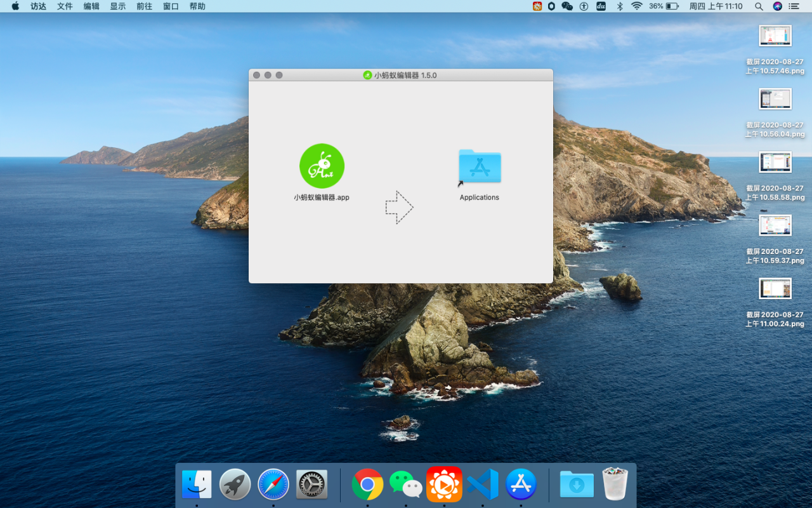Open Visual Studio Code from Dock
Viewport: 812px width, 508px height.
(483, 485)
